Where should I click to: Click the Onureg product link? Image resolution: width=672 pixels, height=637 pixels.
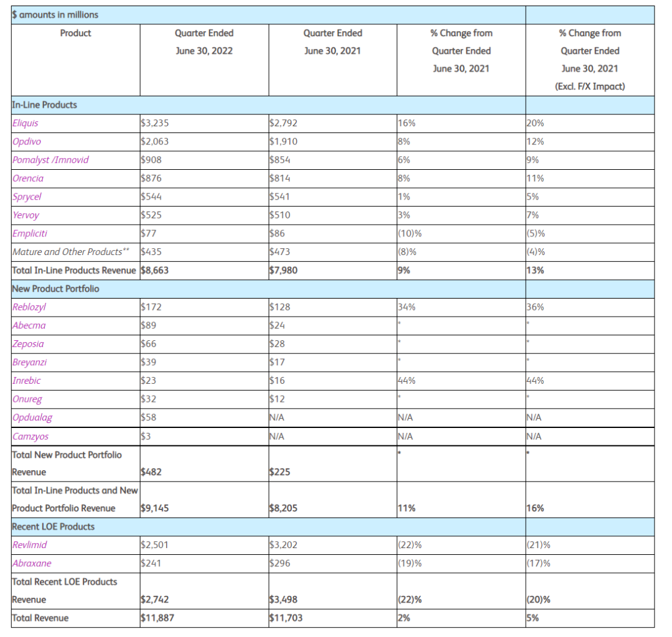[27, 399]
